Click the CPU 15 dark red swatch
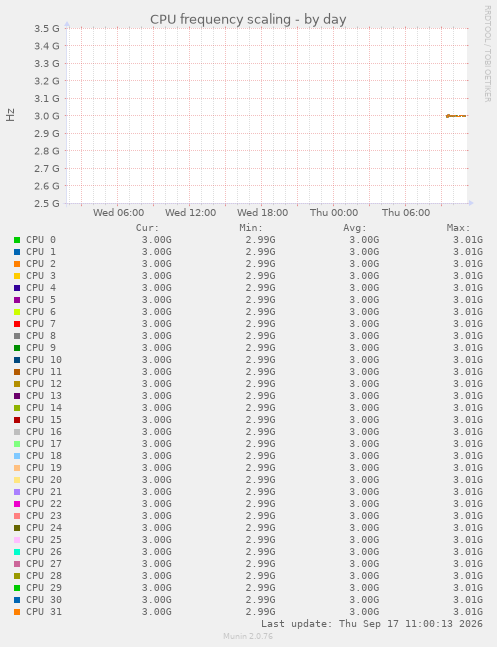 pyautogui.click(x=17, y=420)
